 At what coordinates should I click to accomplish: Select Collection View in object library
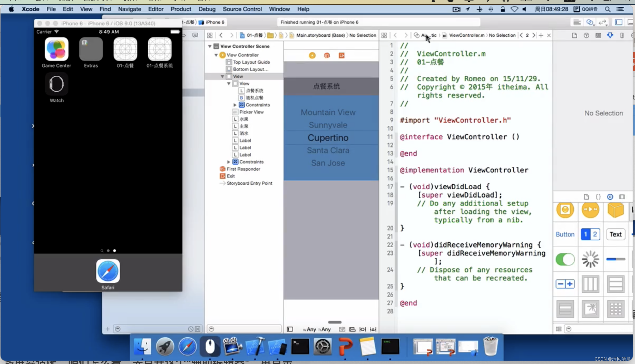click(x=616, y=308)
